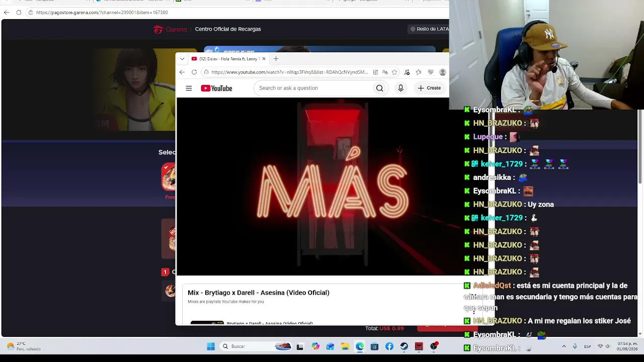Click the "Uy zona" chat message
The image size is (644, 362).
point(541,205)
